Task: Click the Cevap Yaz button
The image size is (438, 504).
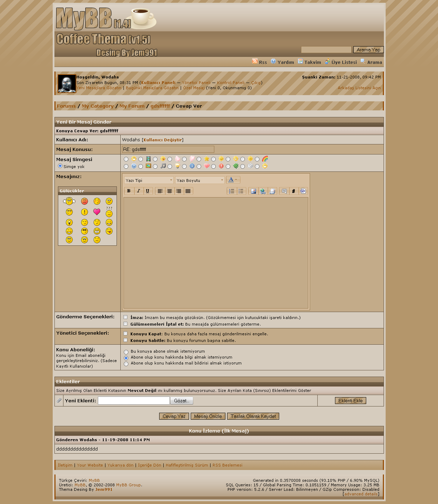Action: coord(174,416)
